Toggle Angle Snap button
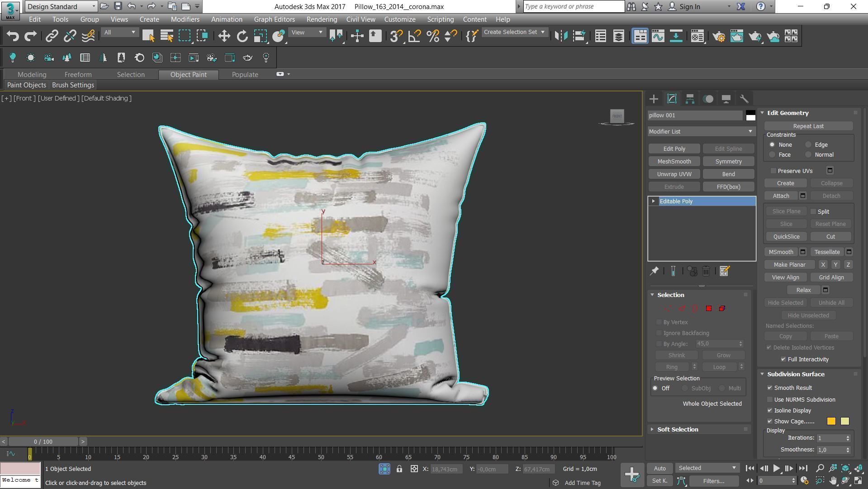The width and height of the screenshot is (868, 489). point(414,36)
